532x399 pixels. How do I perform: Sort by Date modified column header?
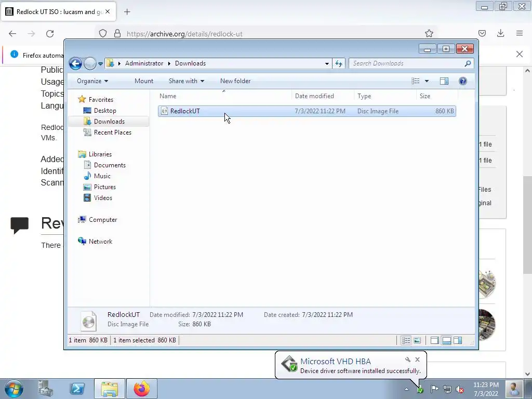[x=323, y=96]
